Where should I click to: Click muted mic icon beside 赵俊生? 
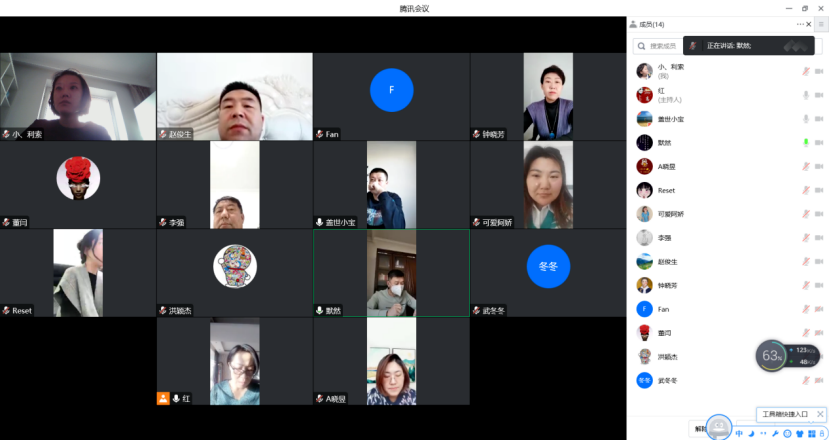pos(805,261)
